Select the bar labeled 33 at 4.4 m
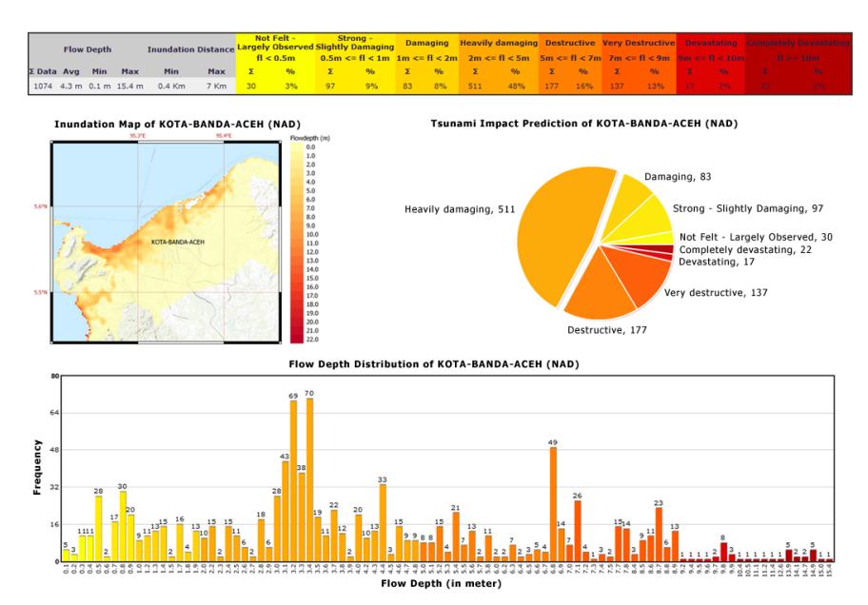Image resolution: width=868 pixels, height=605 pixels. (x=383, y=522)
